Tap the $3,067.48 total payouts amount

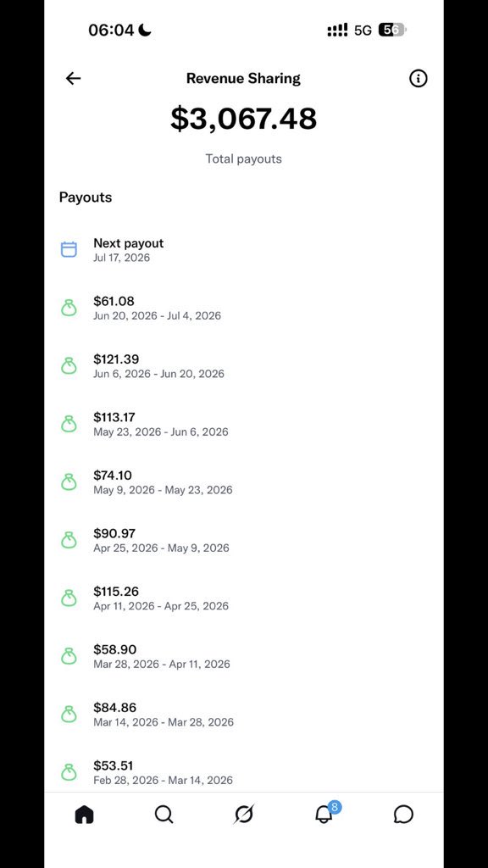[243, 119]
